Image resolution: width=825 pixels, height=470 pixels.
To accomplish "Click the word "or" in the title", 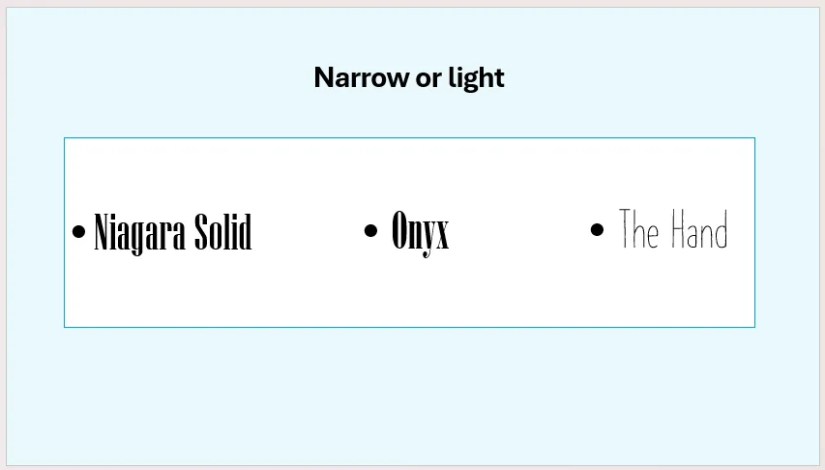I will [429, 79].
